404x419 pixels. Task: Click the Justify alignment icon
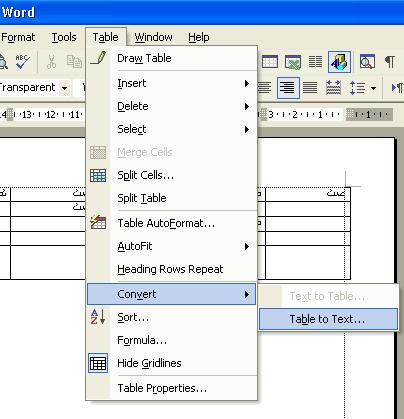click(x=310, y=88)
